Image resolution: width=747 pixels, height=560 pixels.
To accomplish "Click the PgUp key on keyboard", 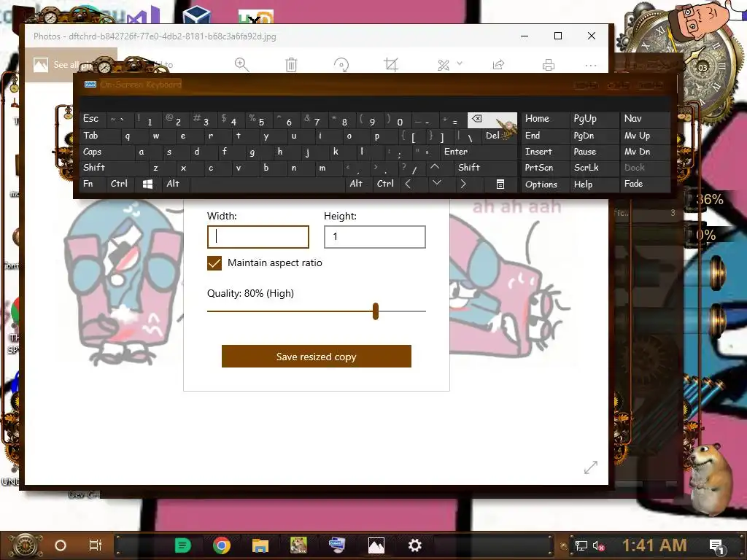I will 594,119.
